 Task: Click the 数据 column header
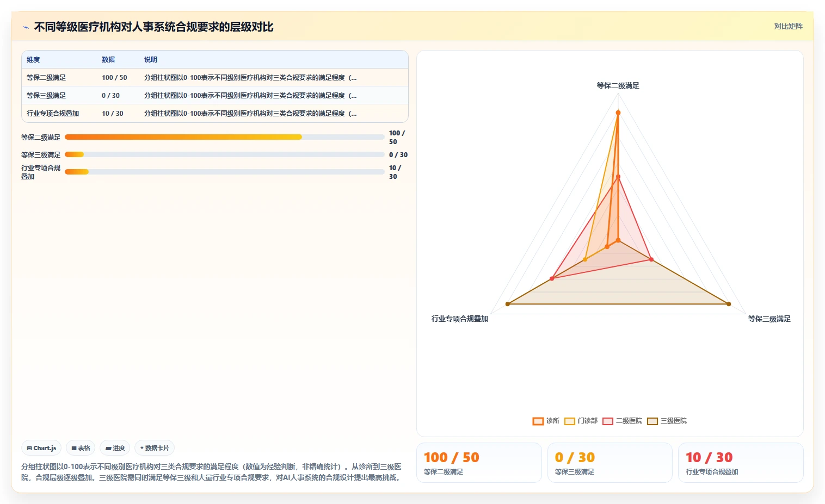pos(108,60)
